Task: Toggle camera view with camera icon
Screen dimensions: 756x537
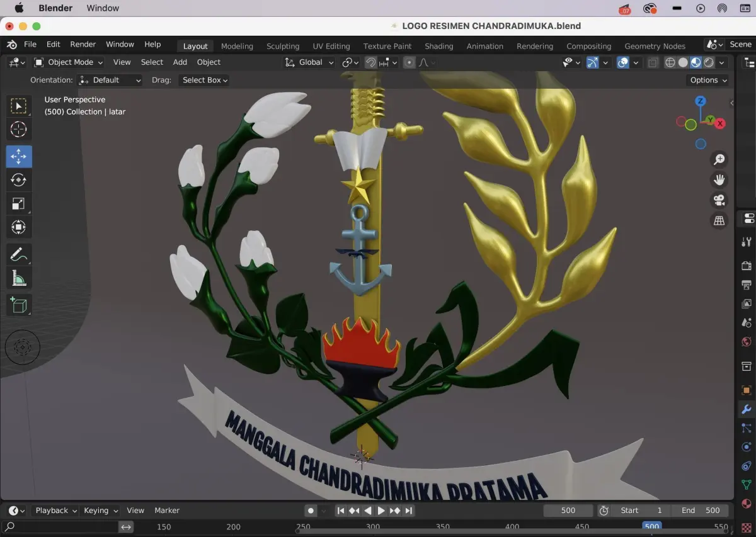Action: (x=719, y=200)
